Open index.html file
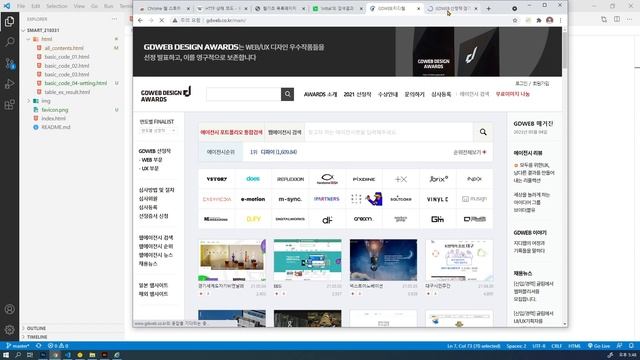Image resolution: width=640 pixels, height=360 pixels. point(53,118)
